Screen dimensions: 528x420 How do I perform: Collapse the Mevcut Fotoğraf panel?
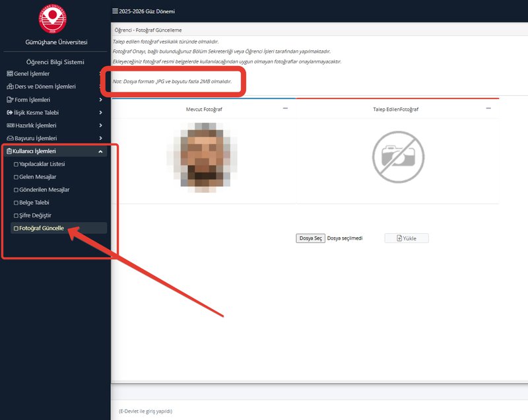tap(285, 108)
